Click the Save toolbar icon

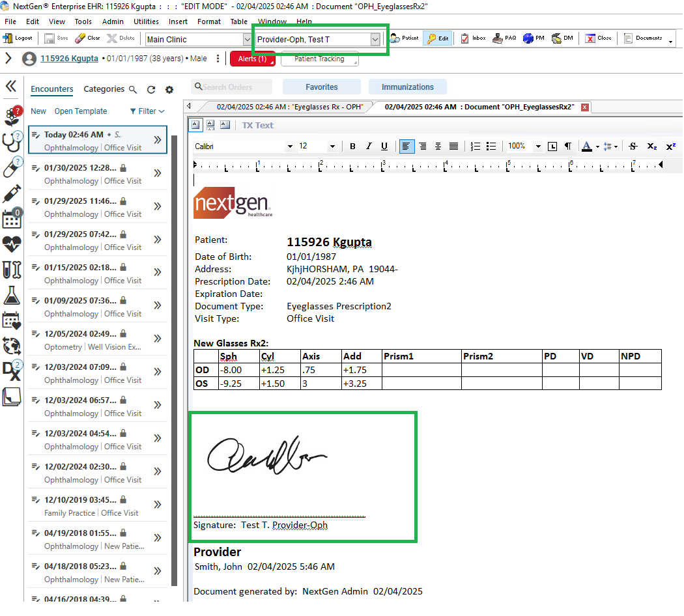point(56,38)
